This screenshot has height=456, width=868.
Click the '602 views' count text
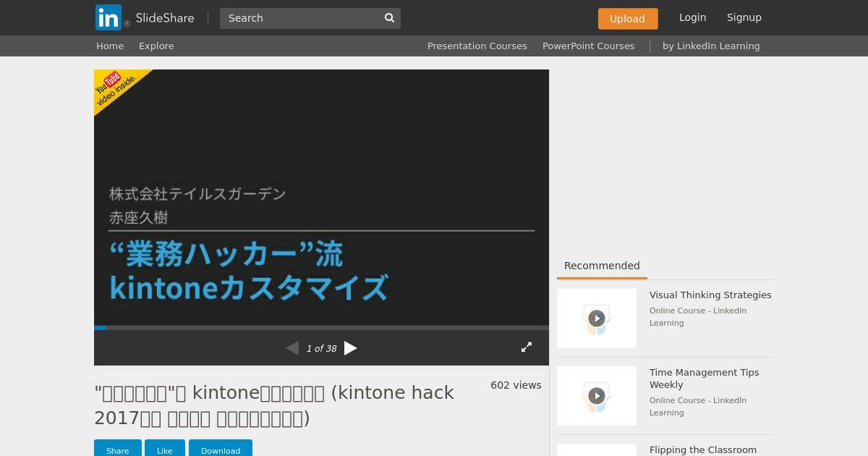[x=516, y=385]
